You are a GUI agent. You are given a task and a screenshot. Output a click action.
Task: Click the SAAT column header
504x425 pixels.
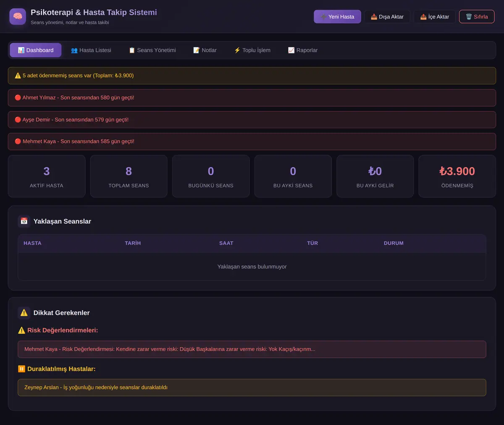pyautogui.click(x=226, y=243)
